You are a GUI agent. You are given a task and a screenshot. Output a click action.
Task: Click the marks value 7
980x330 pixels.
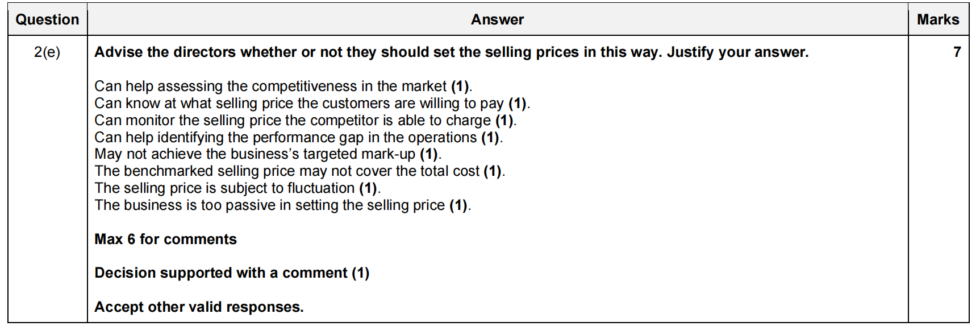[957, 52]
